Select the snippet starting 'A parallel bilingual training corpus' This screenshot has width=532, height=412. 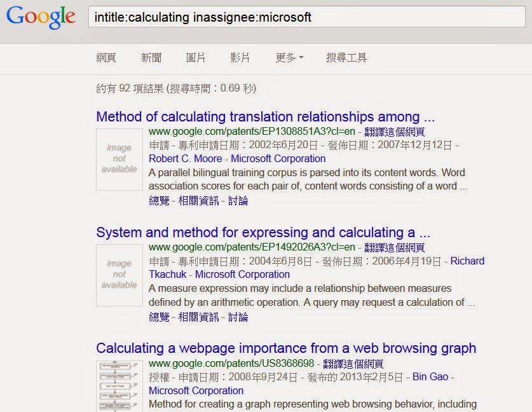coord(308,179)
